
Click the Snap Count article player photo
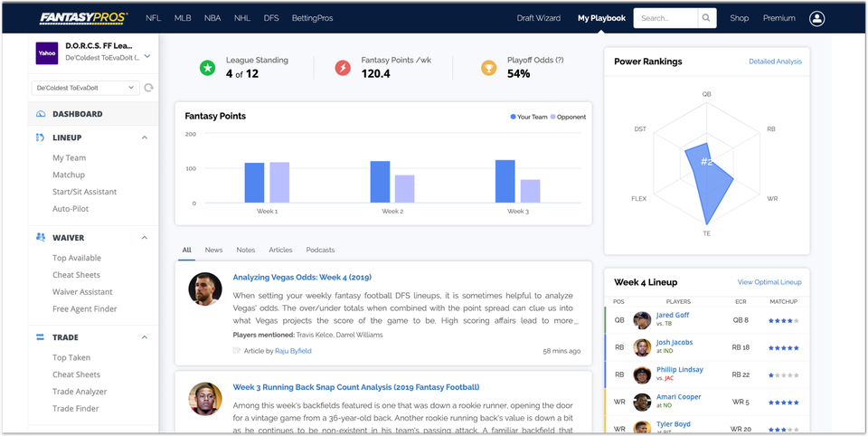pyautogui.click(x=205, y=399)
